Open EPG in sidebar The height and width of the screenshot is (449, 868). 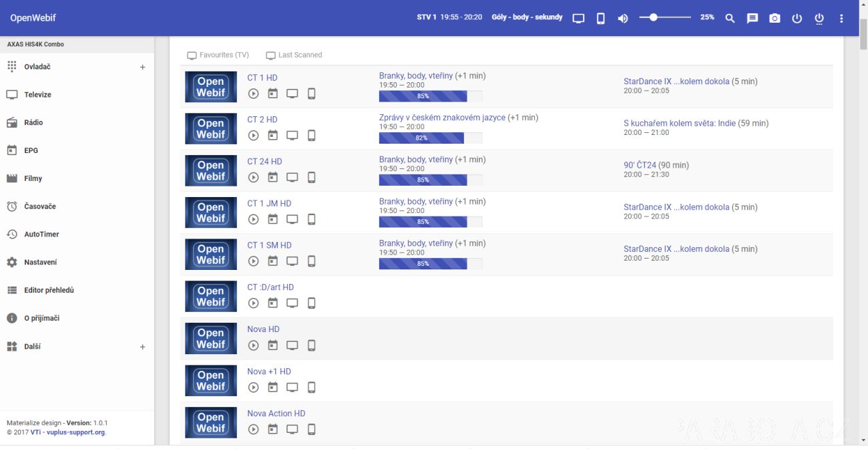[77, 150]
